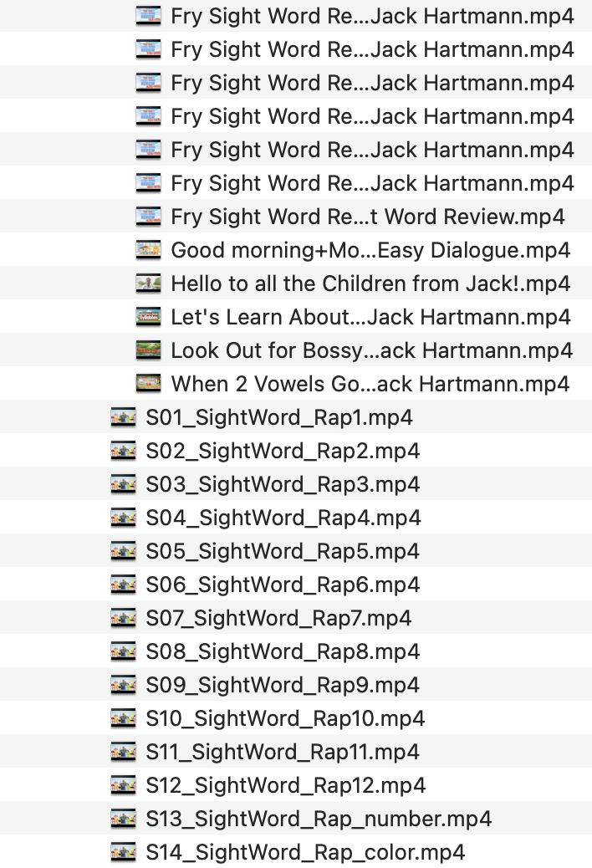592x868 pixels.
Task: Click the video icon of S09_SightWord_Rap9.mp4
Action: pyautogui.click(x=124, y=685)
